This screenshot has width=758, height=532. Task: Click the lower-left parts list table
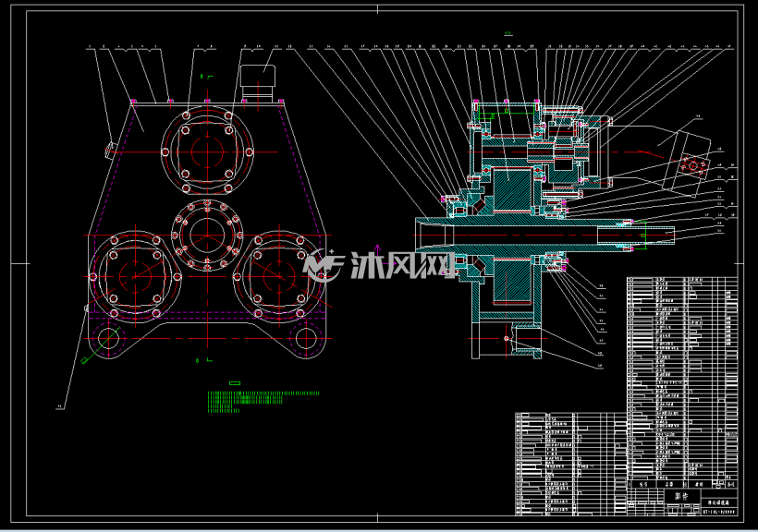pyautogui.click(x=571, y=464)
